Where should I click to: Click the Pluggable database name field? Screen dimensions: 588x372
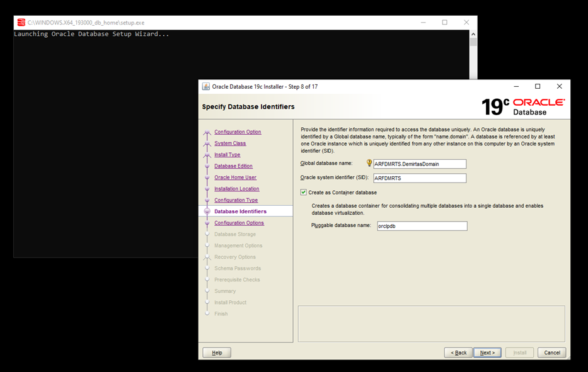tap(422, 226)
